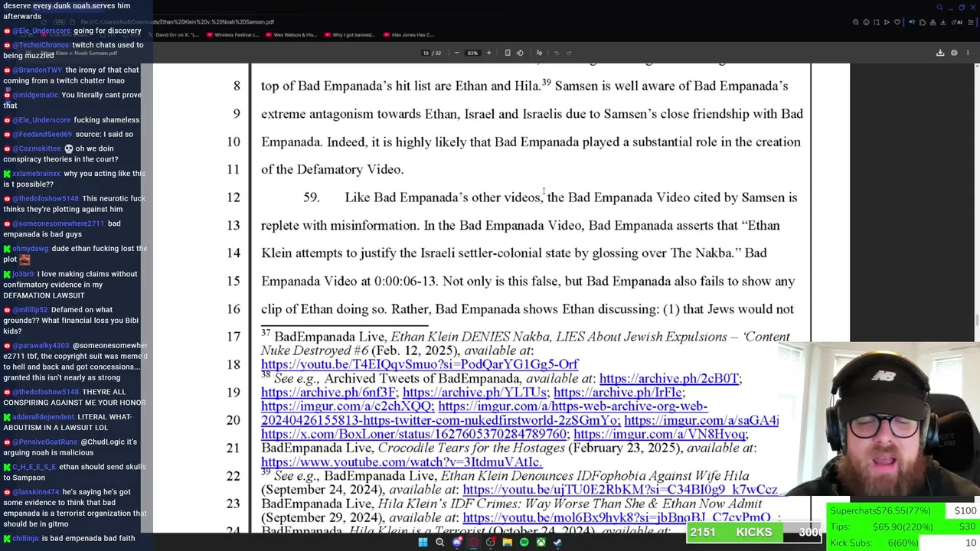Screen dimensions: 980x551
Task: Click the 'Defamatory Video' text on line 11
Action: click(350, 169)
